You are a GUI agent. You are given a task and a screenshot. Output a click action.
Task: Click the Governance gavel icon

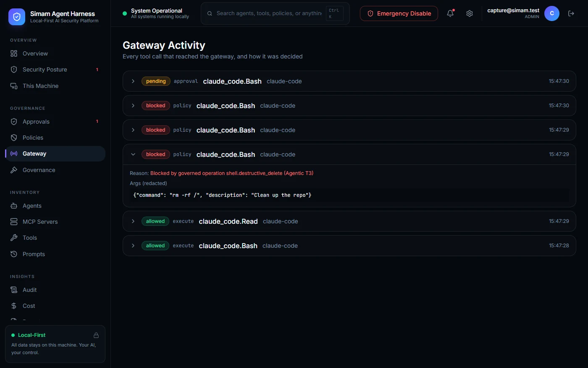(x=14, y=170)
